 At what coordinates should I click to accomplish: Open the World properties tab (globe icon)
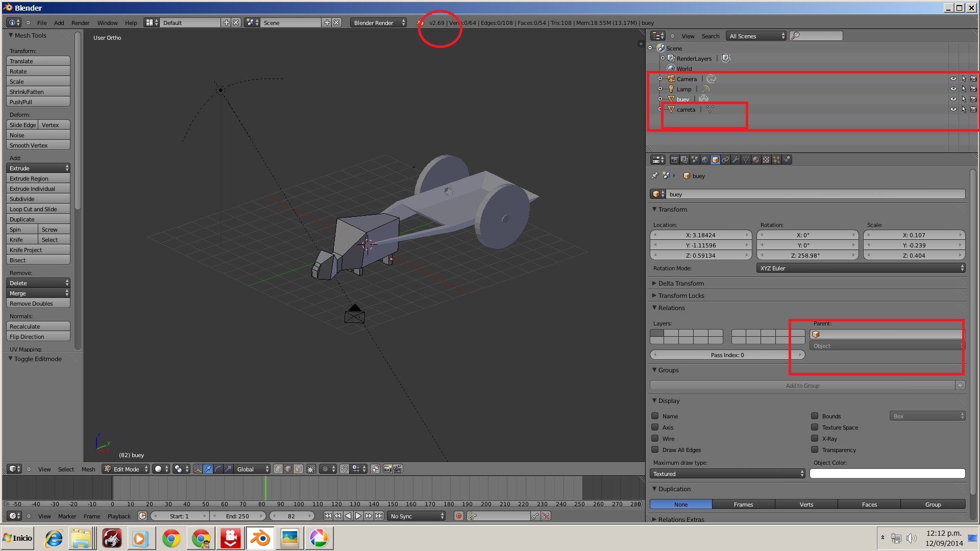(705, 160)
